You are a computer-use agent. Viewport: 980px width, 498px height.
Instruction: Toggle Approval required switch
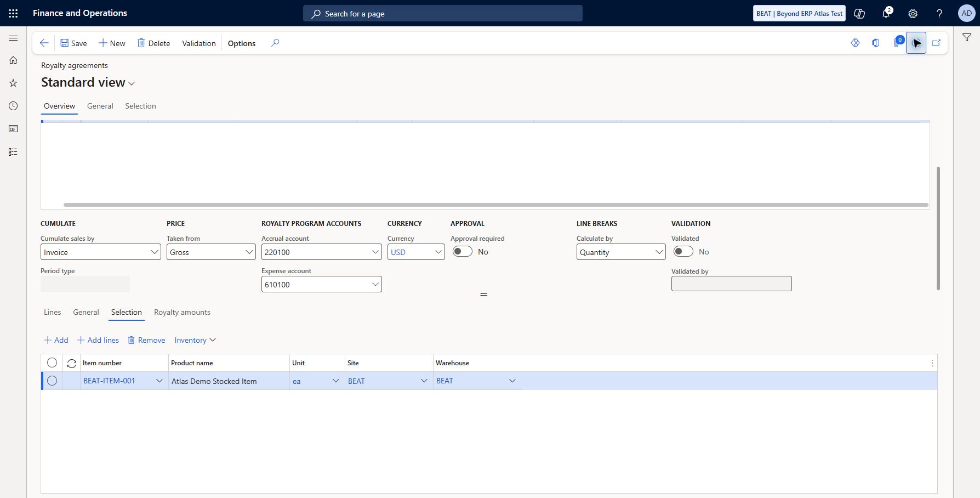463,251
